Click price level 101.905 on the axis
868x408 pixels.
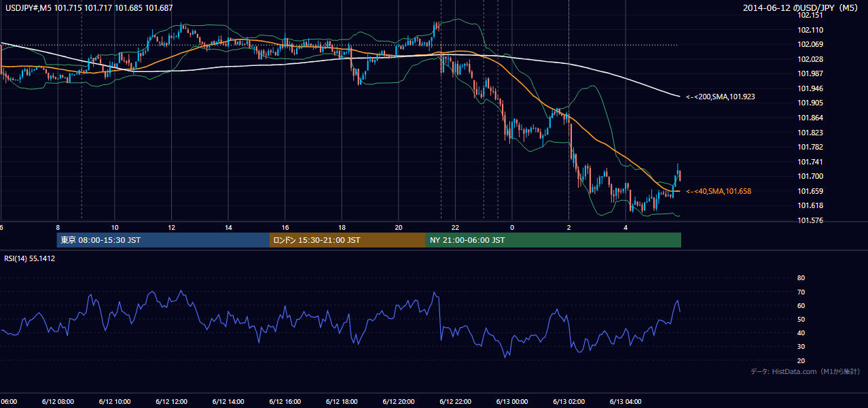810,103
